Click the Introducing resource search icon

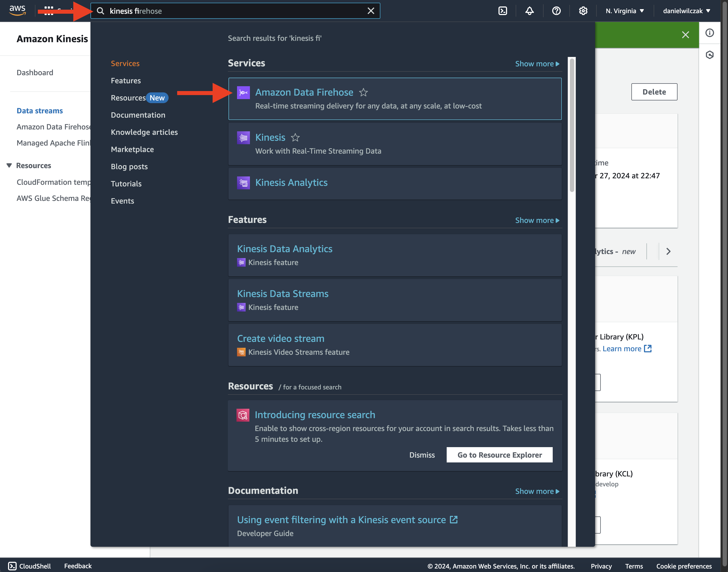click(243, 415)
